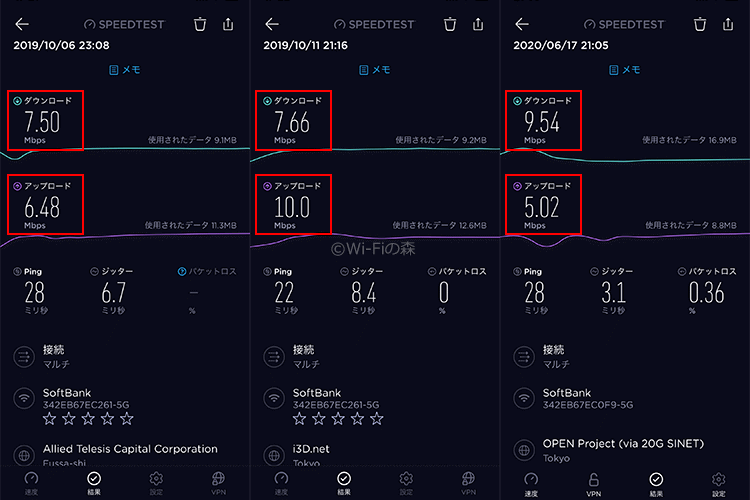Go back from the 2019/10/11 21:16 result

pyautogui.click(x=272, y=24)
